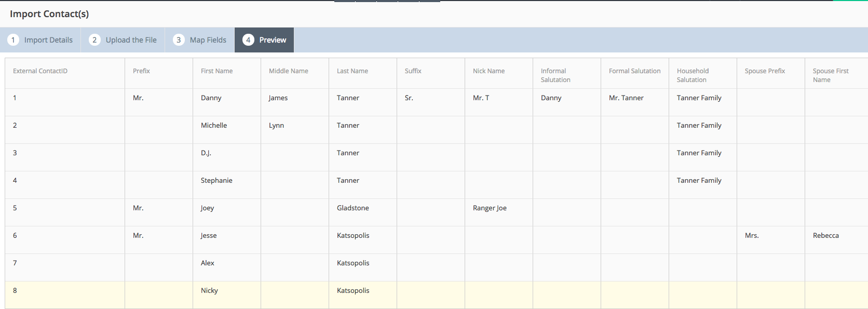The height and width of the screenshot is (309, 868).
Task: Open the Upload the File step tab
Action: [x=123, y=40]
